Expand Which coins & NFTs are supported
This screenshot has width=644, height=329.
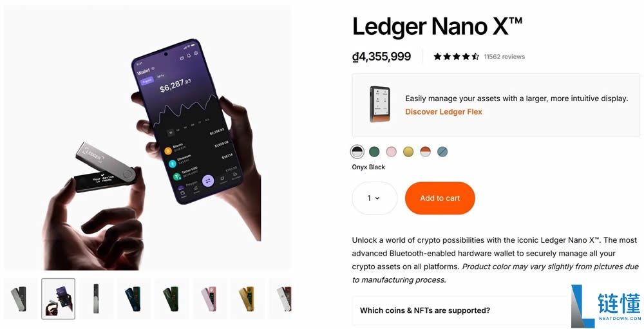pos(459,310)
